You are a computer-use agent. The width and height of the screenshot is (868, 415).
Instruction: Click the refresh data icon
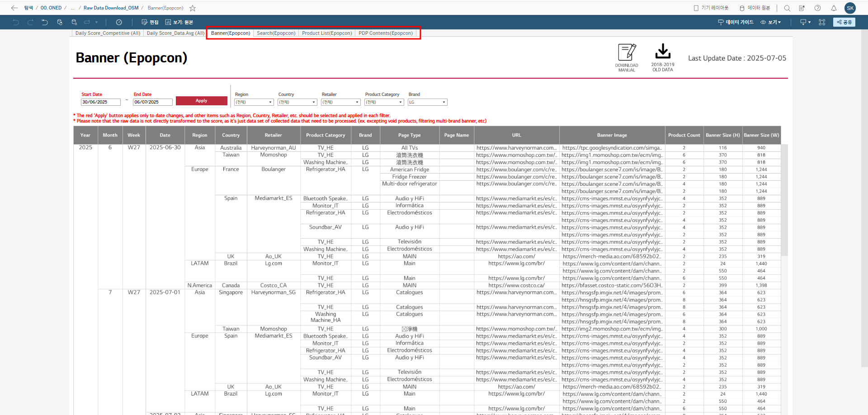coord(60,22)
